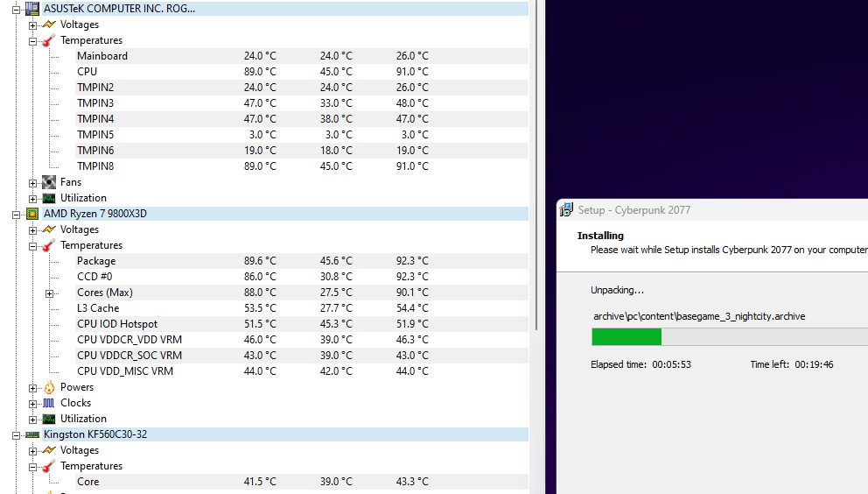Click the Kingston memory module icon

32,434
